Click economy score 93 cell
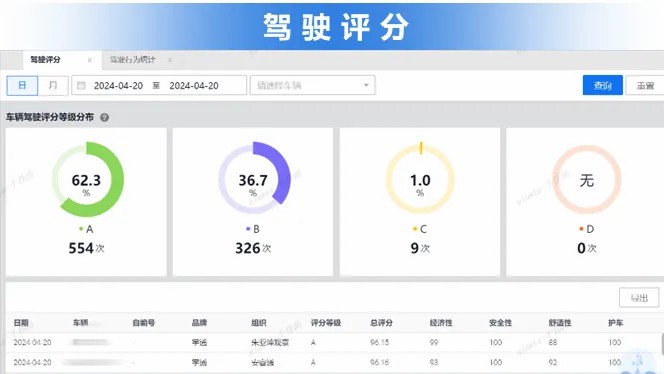The height and width of the screenshot is (374, 664). [434, 362]
